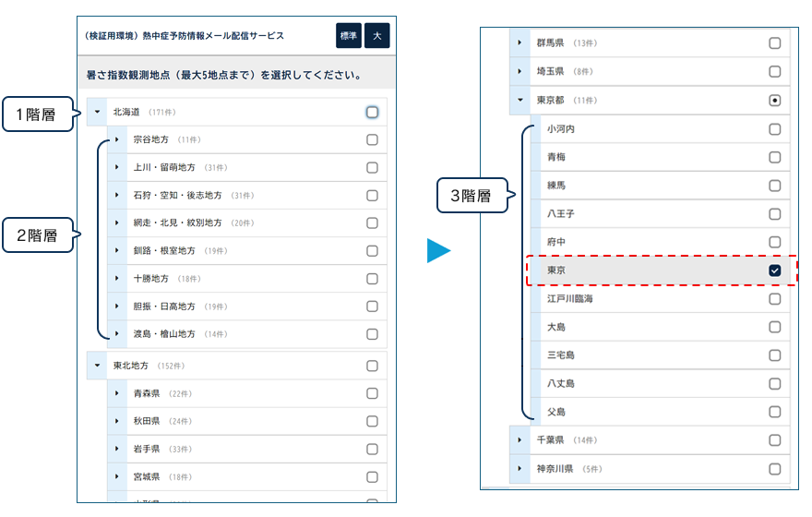Expand the 秋田県 arrow icon

(x=117, y=421)
